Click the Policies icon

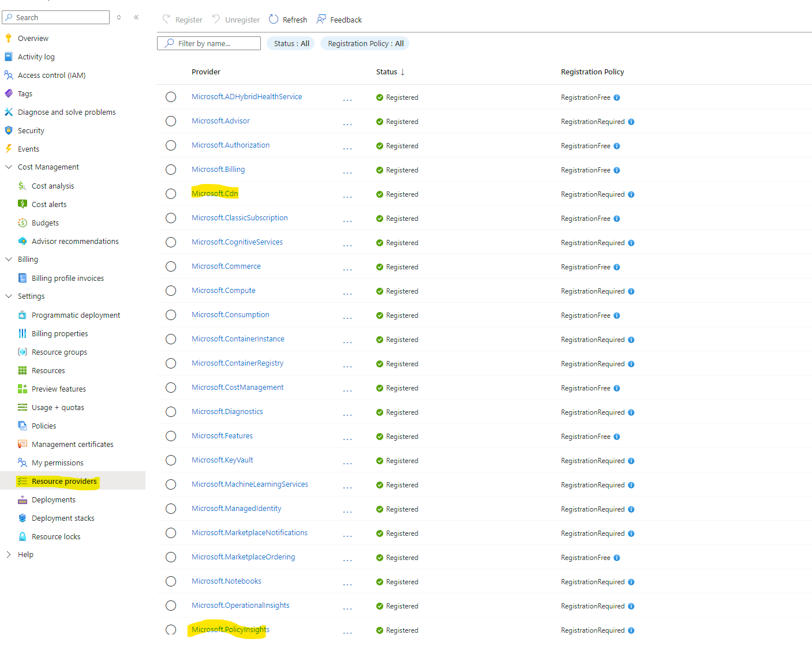click(x=23, y=426)
